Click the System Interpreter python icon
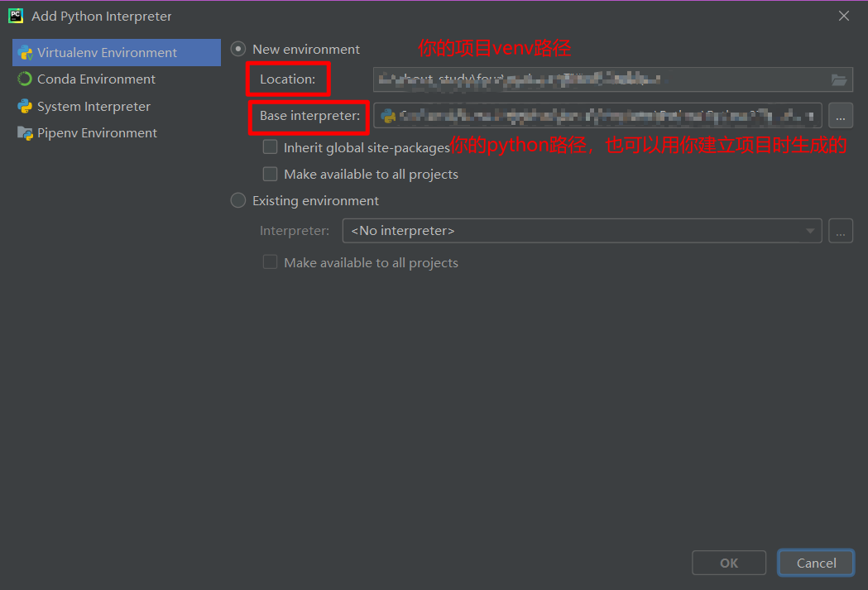The image size is (868, 590). tap(25, 106)
